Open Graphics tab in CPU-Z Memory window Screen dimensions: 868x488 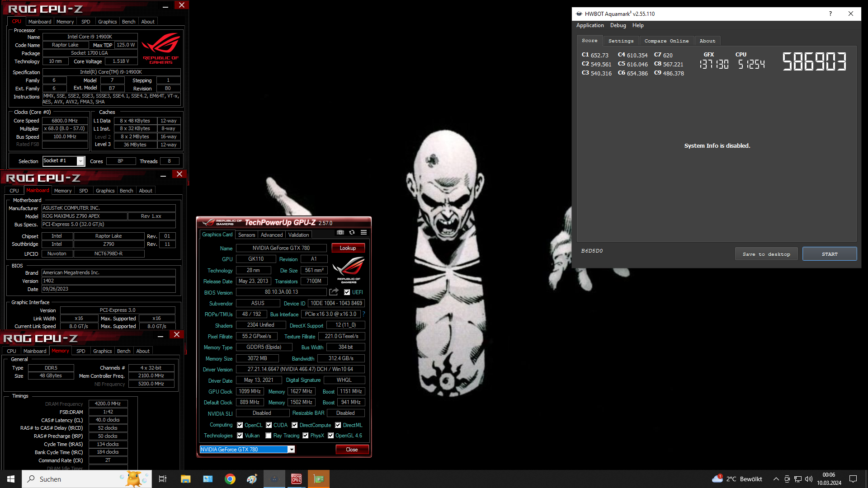coord(103,351)
